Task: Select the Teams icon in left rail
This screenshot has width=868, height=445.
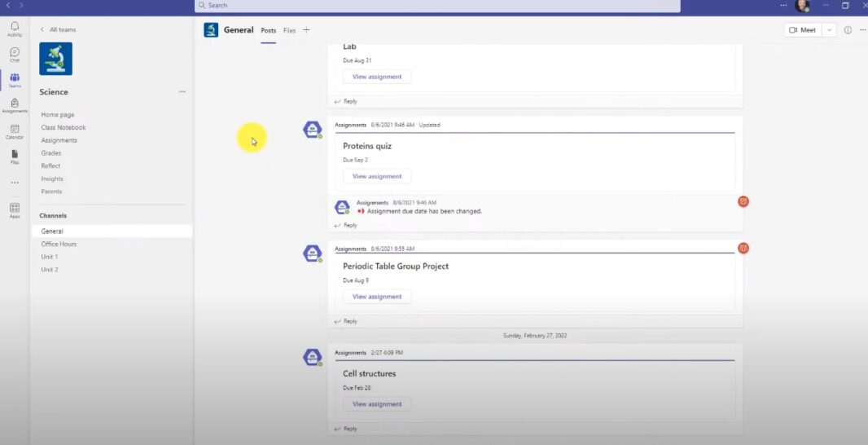Action: point(15,79)
